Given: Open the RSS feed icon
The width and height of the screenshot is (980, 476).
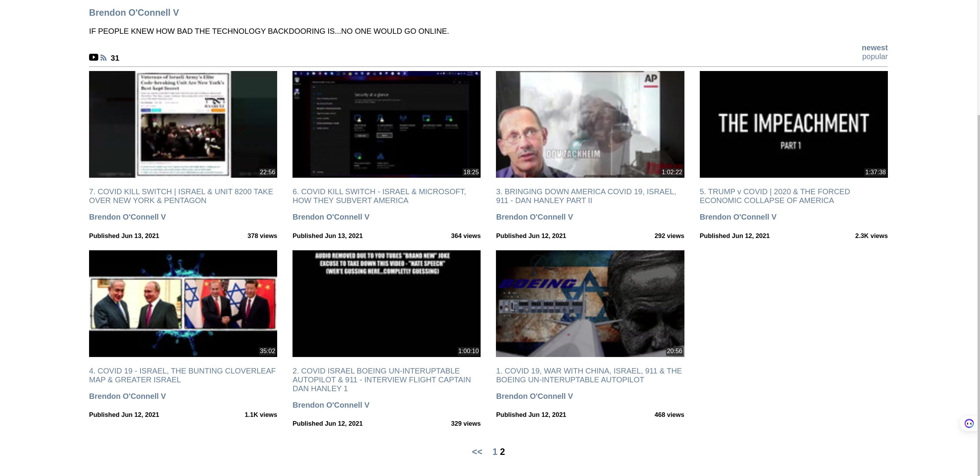Looking at the screenshot, I should (x=104, y=58).
